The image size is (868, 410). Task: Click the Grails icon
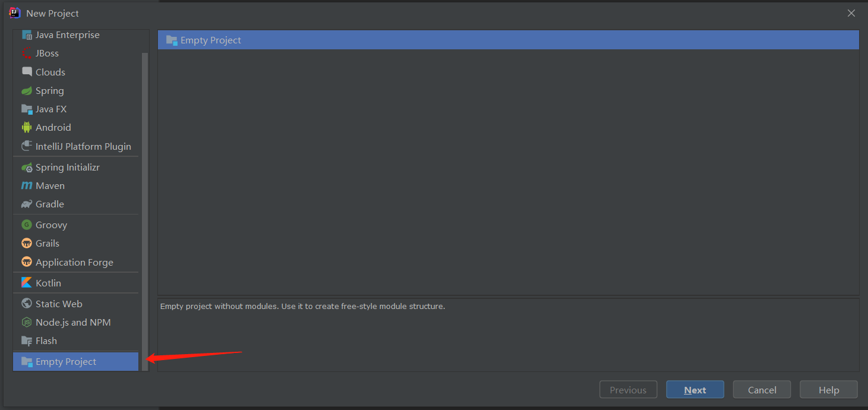[x=27, y=244]
